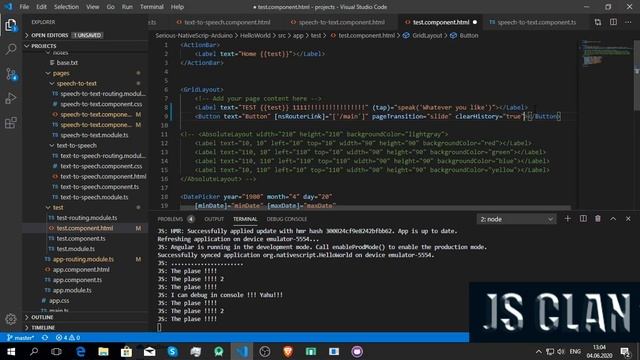Viewport: 640px width, 360px height.
Task: Click the master branch indicator in status bar
Action: coord(21,338)
